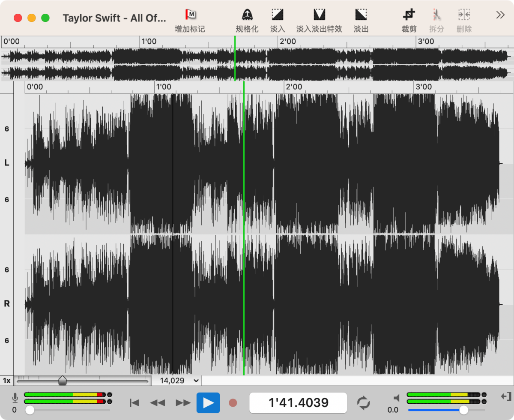Click the 3'00 mark in main ruler
The image size is (514, 420).
(x=423, y=87)
